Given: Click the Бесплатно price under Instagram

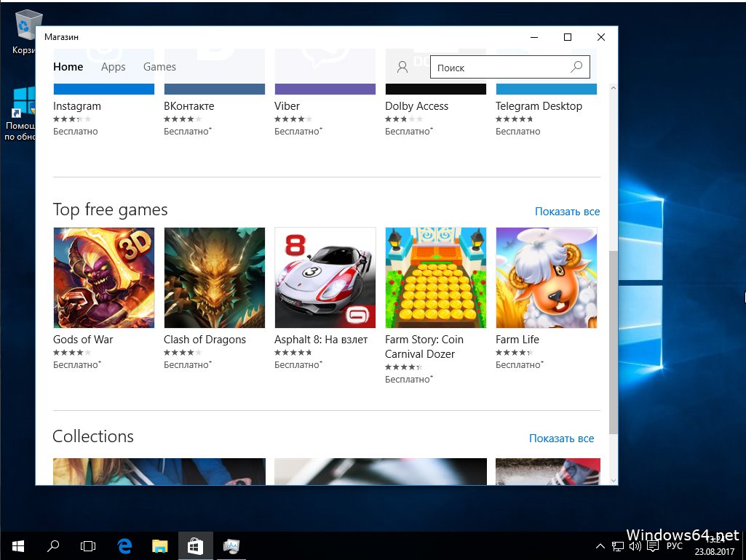Looking at the screenshot, I should (76, 131).
